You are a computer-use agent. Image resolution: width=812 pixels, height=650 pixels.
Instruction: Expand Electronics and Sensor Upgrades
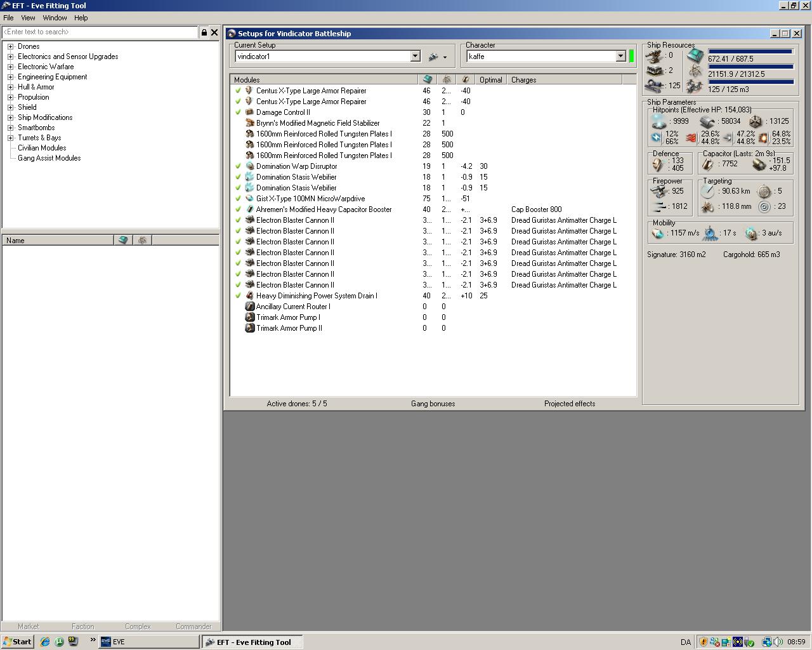[x=10, y=56]
